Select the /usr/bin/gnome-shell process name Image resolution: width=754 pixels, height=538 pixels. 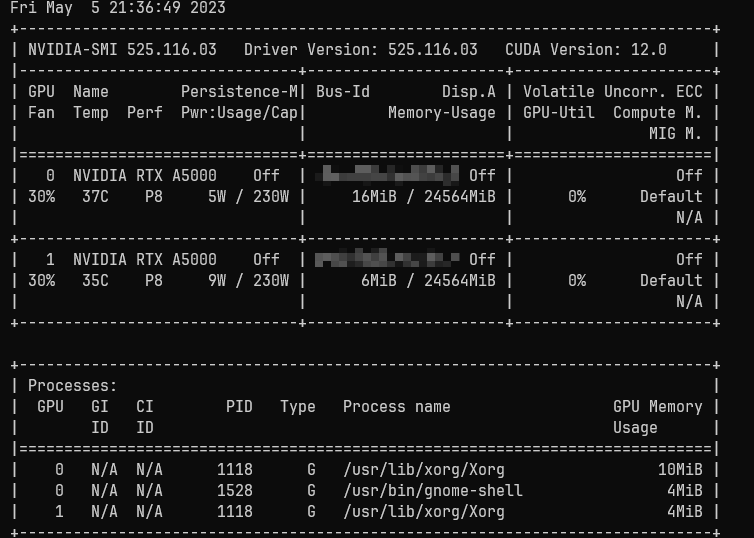(x=433, y=490)
